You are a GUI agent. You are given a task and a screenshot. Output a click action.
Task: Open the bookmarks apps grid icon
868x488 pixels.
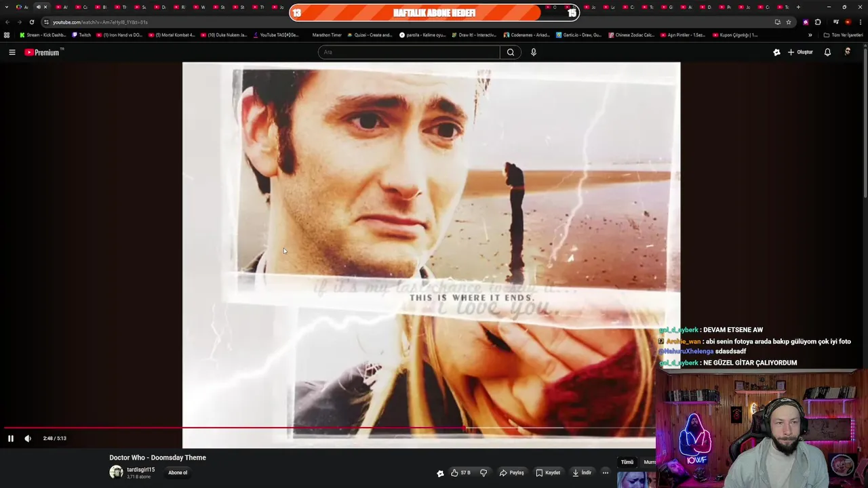coord(7,35)
